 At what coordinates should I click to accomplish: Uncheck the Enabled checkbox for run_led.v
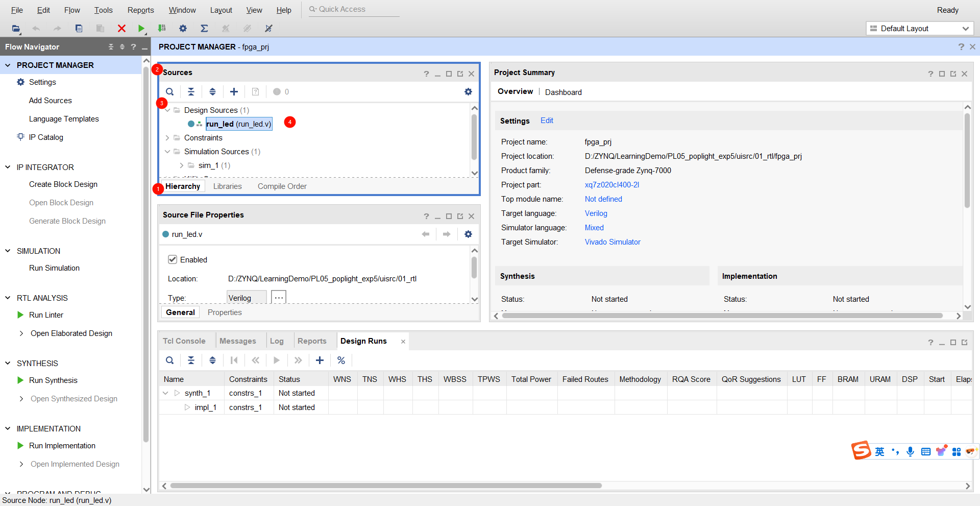tap(173, 259)
